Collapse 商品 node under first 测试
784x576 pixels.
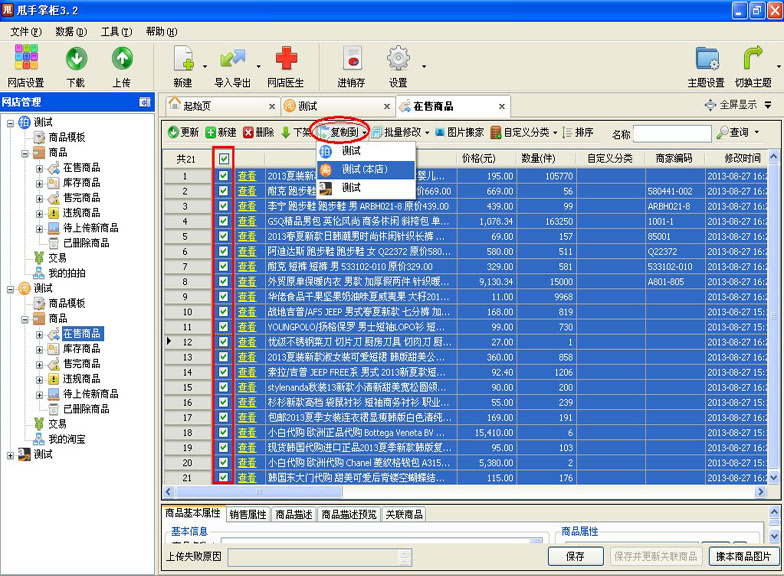point(24,153)
